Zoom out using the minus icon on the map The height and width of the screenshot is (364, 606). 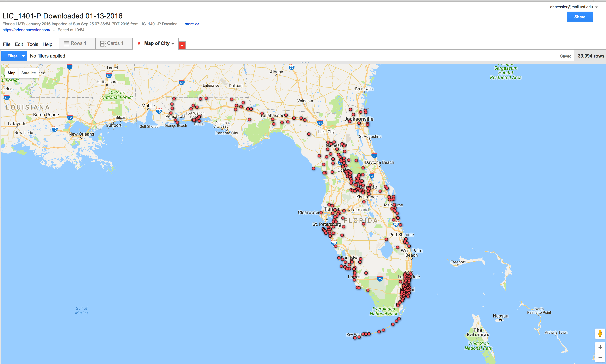click(600, 357)
